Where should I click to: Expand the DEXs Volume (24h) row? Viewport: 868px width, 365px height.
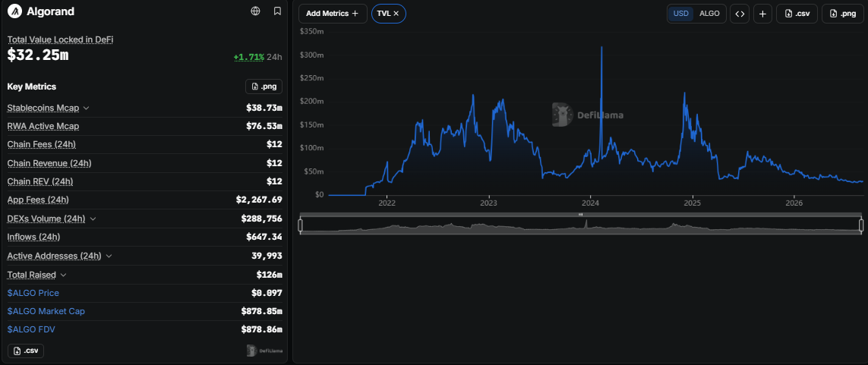pos(93,219)
